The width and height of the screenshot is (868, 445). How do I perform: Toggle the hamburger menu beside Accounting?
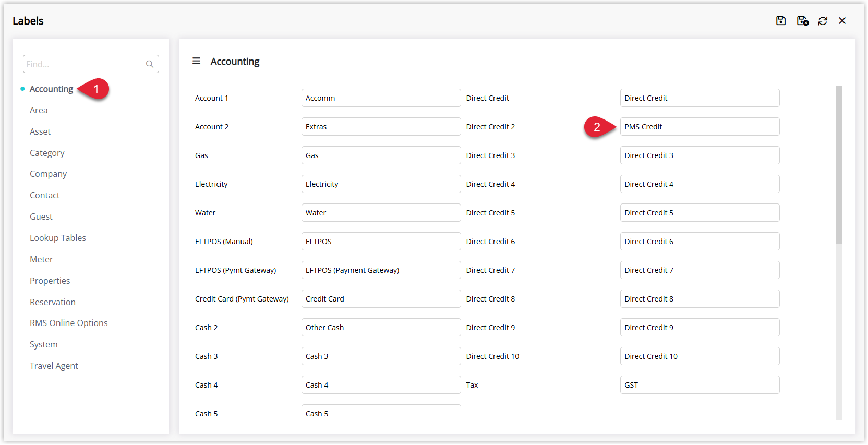pyautogui.click(x=196, y=61)
